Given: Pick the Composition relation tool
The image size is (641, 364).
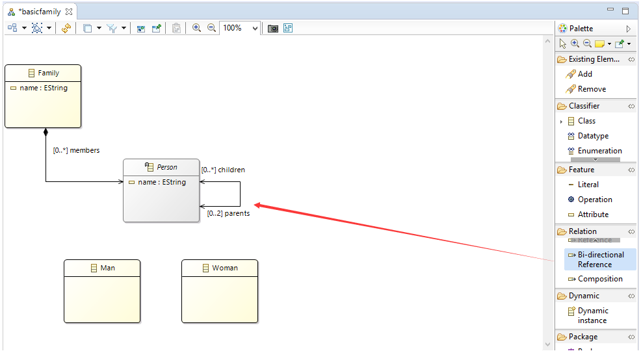Looking at the screenshot, I should click(x=595, y=279).
